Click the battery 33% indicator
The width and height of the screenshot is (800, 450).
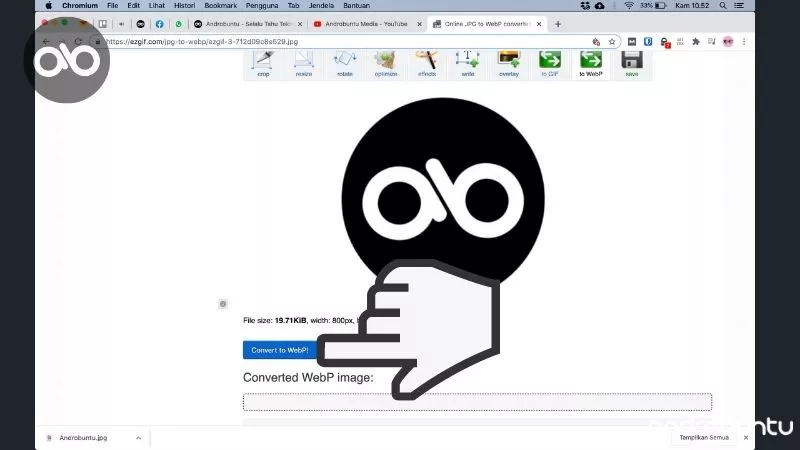pyautogui.click(x=653, y=6)
